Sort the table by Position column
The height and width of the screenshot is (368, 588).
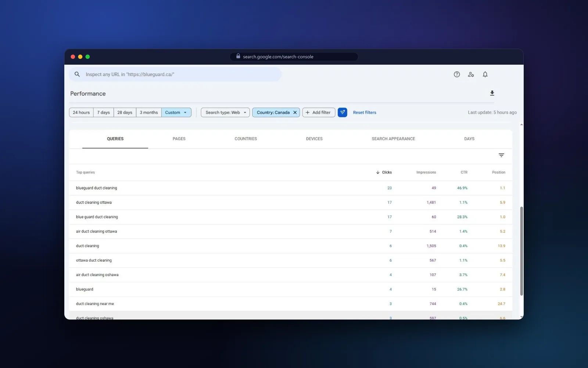point(499,172)
